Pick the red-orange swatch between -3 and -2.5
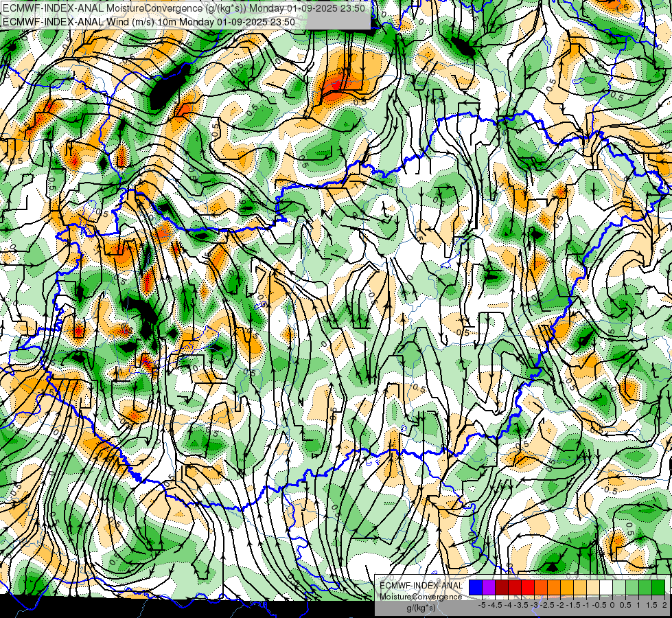The image size is (672, 618). tap(541, 588)
